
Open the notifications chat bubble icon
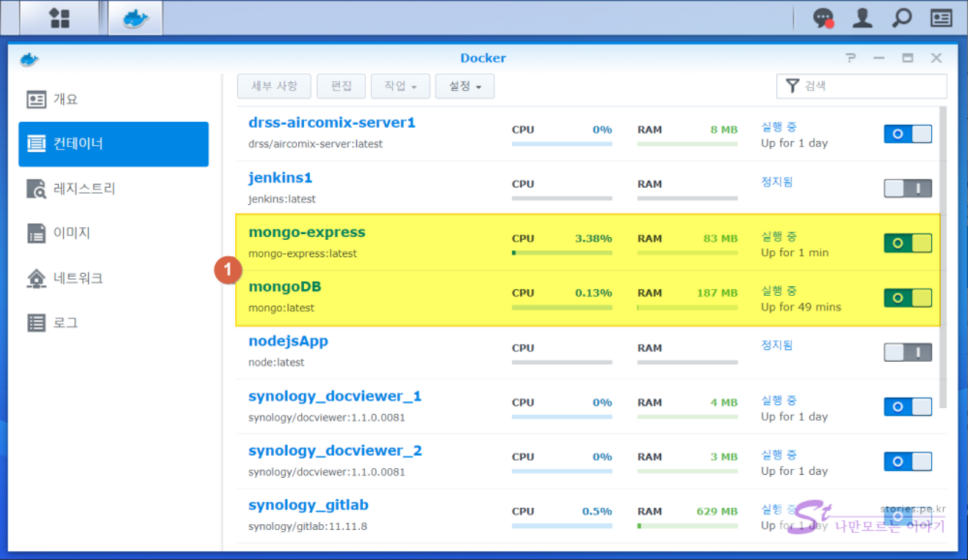[x=823, y=18]
